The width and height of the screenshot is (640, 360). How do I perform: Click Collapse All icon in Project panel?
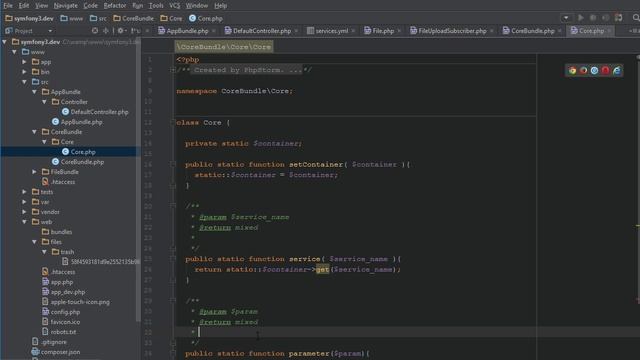click(106, 31)
